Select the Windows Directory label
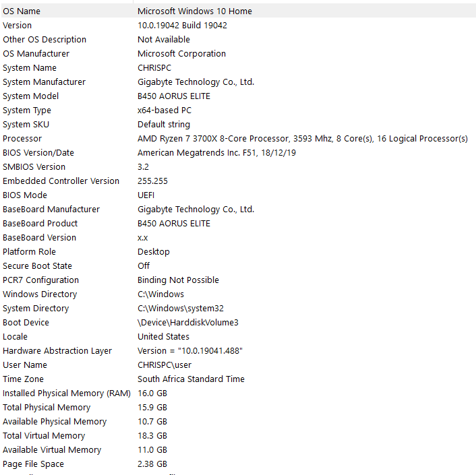 [40, 294]
